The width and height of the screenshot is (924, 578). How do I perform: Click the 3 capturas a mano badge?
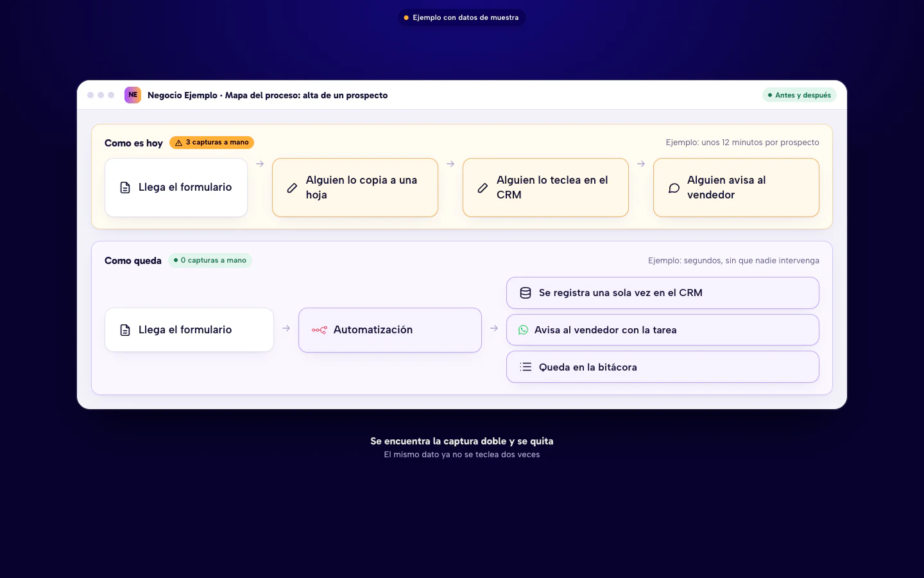(x=212, y=143)
